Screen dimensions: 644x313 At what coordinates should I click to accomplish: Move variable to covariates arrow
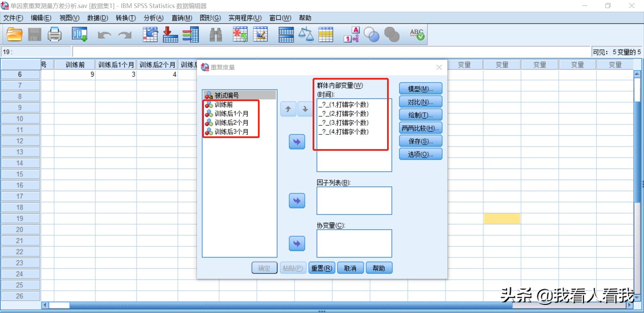[297, 243]
